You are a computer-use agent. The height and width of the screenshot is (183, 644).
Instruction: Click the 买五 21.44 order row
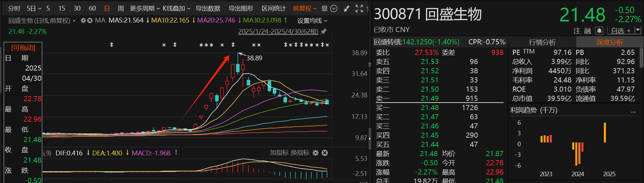[439, 144]
